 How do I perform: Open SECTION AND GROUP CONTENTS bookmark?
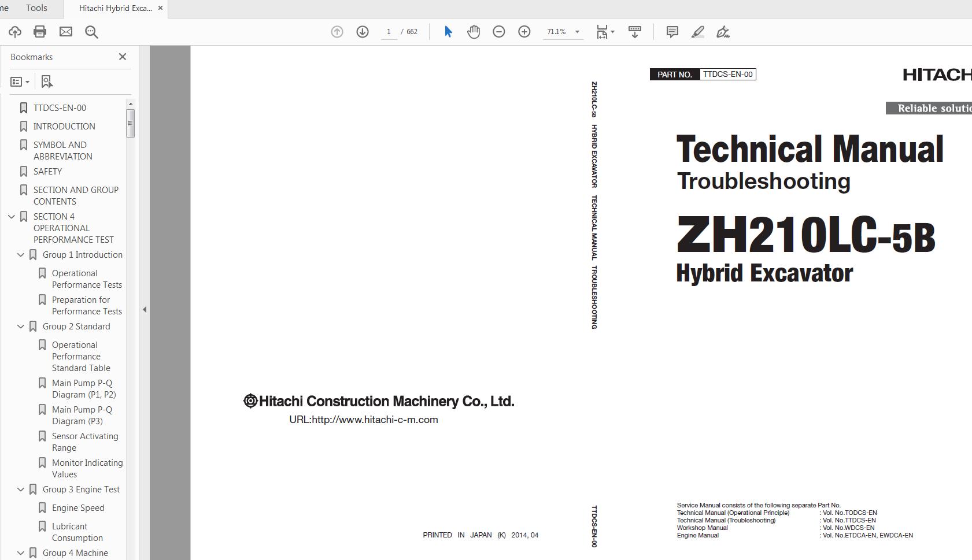click(76, 196)
